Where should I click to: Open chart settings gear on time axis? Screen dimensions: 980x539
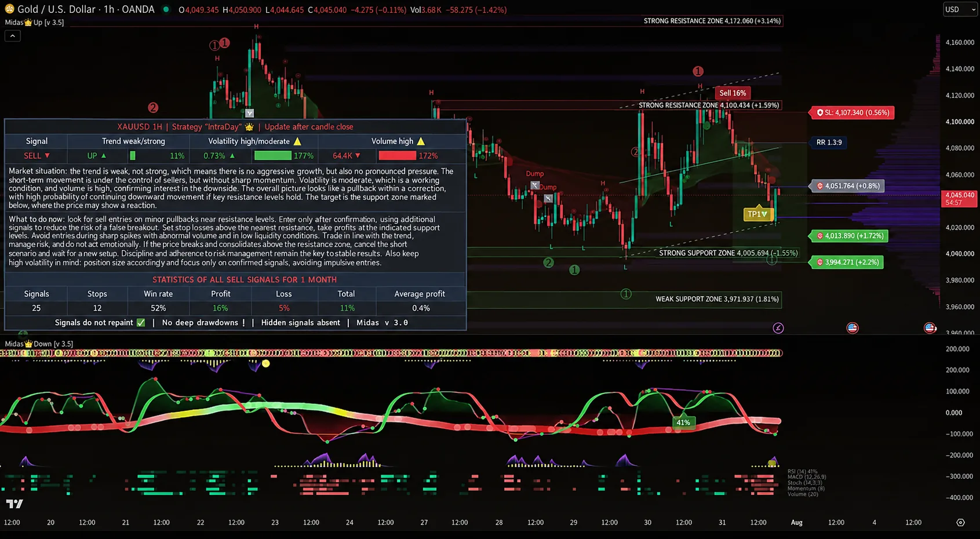(x=960, y=522)
